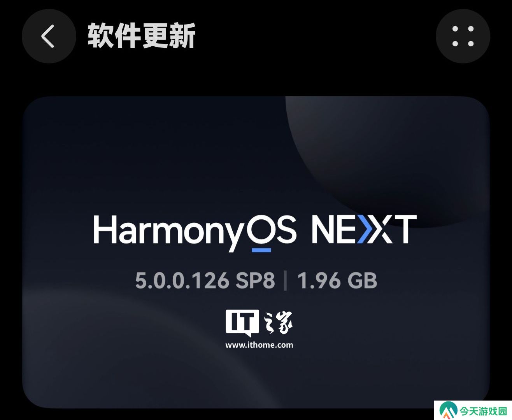Tap the back arrow icon
The width and height of the screenshot is (512, 420).
click(49, 36)
